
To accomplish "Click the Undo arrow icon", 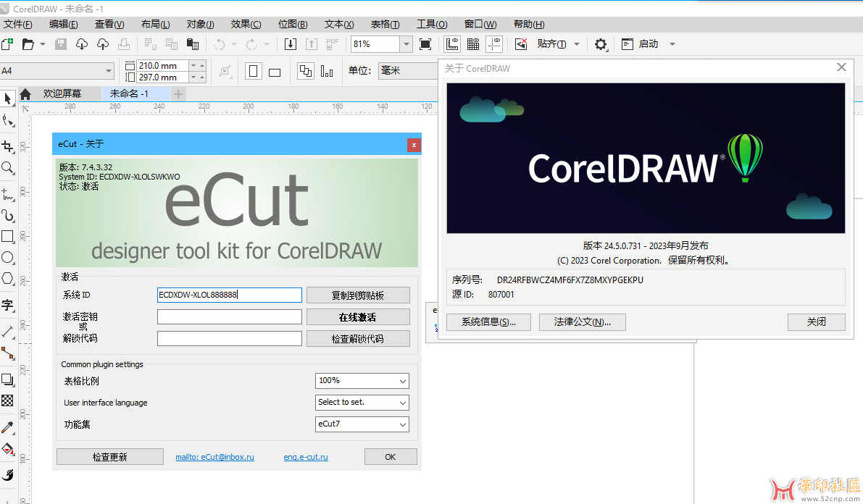I will [220, 44].
